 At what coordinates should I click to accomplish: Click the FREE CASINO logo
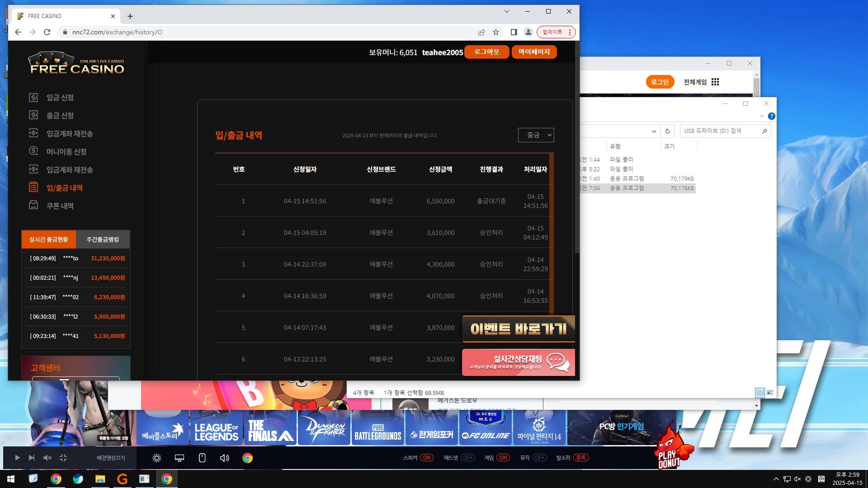76,63
